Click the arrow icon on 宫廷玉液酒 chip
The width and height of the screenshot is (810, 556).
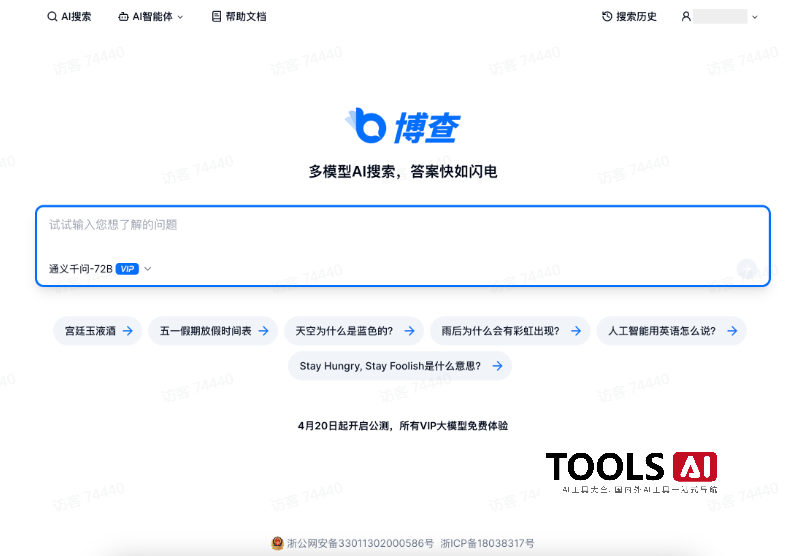128,331
